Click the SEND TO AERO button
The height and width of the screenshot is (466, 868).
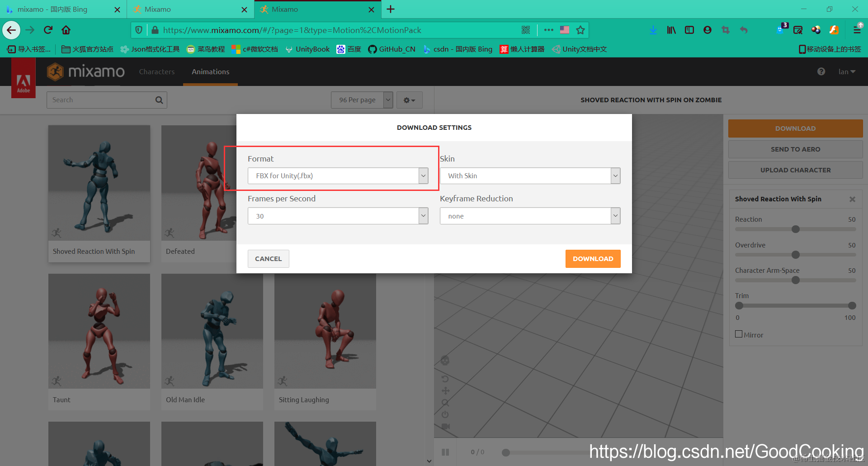coord(795,149)
